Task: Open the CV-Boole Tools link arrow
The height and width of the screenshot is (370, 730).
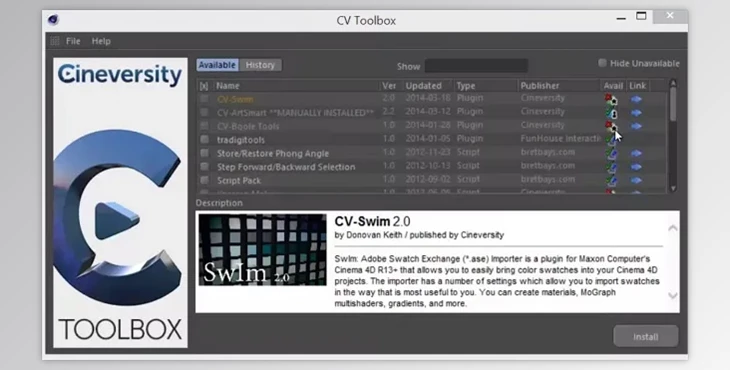Action: tap(636, 126)
